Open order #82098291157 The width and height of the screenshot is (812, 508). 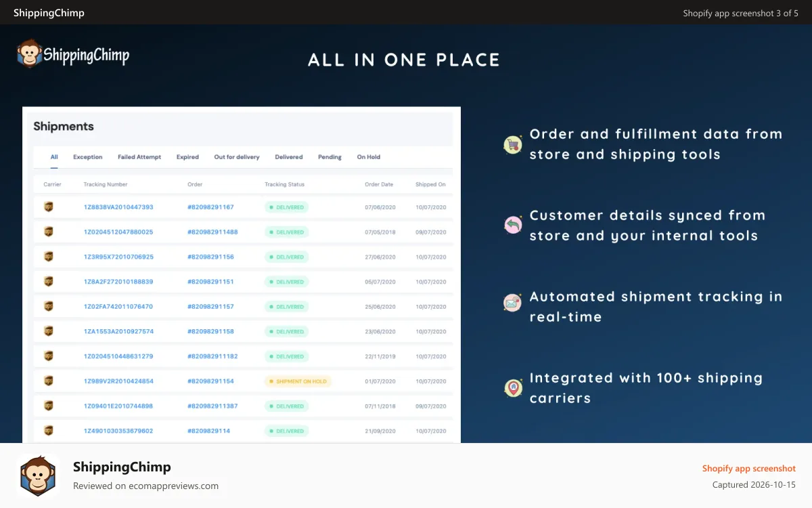point(210,307)
